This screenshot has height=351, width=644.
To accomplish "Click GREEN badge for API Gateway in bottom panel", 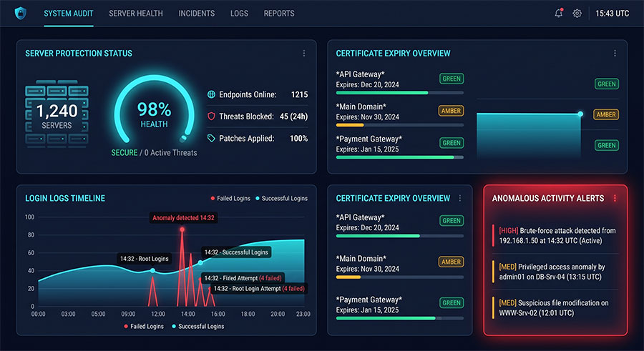I will tap(452, 220).
